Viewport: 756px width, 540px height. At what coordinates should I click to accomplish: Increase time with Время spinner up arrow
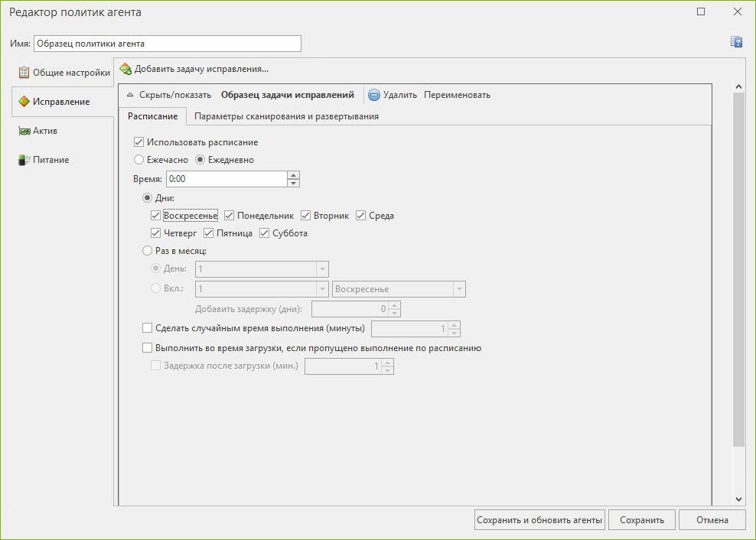pyautogui.click(x=293, y=175)
